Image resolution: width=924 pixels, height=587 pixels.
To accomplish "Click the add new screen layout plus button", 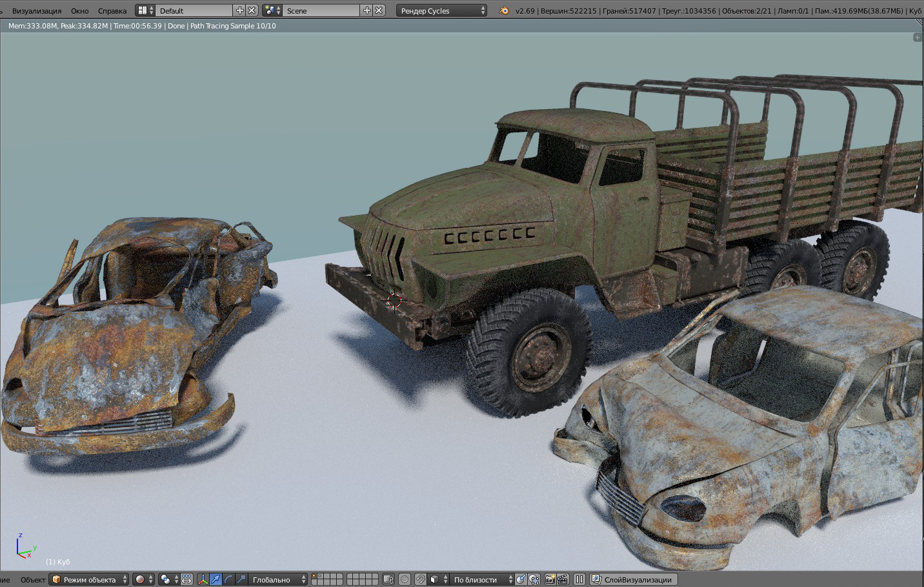I will click(240, 10).
